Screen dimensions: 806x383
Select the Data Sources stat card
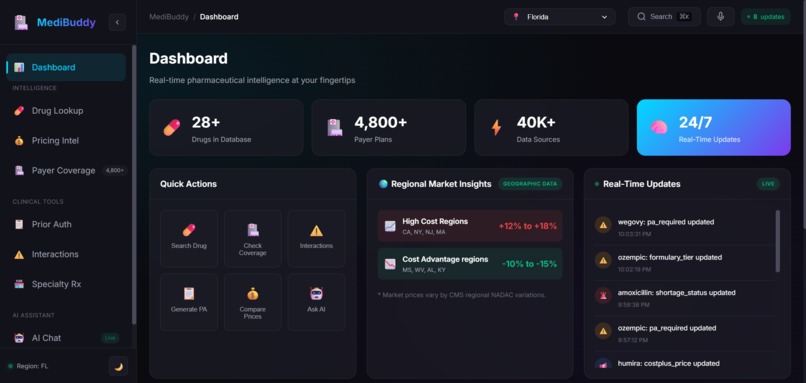click(x=551, y=127)
